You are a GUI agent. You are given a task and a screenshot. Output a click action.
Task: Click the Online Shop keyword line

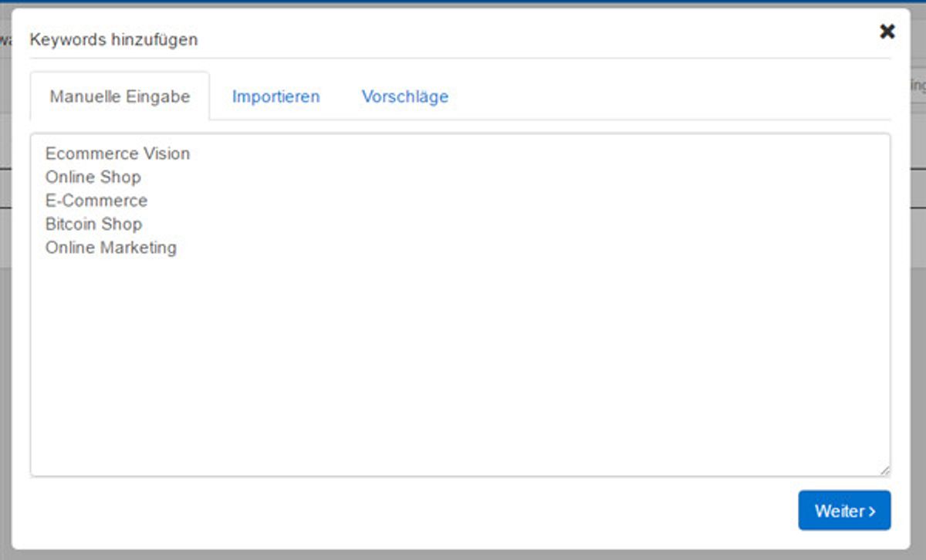(93, 177)
